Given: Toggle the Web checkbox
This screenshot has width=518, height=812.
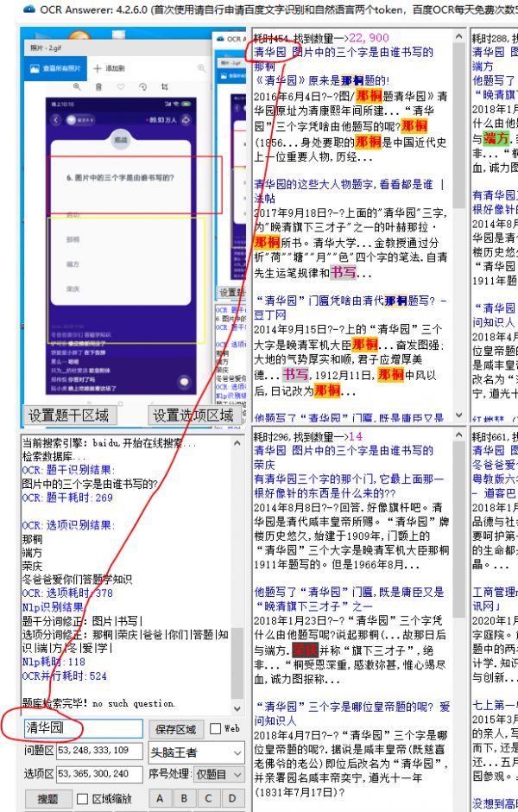Looking at the screenshot, I should pyautogui.click(x=215, y=728).
